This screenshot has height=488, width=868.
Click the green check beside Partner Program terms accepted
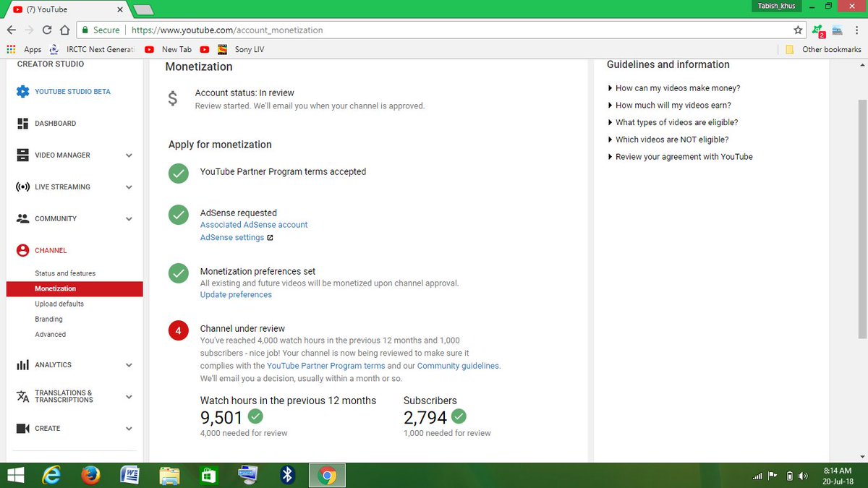pyautogui.click(x=179, y=174)
